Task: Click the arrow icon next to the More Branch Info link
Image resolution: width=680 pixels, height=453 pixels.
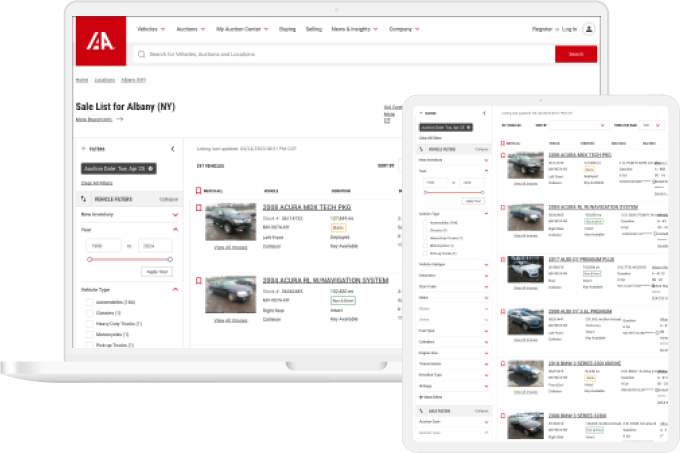Action: coord(120,119)
